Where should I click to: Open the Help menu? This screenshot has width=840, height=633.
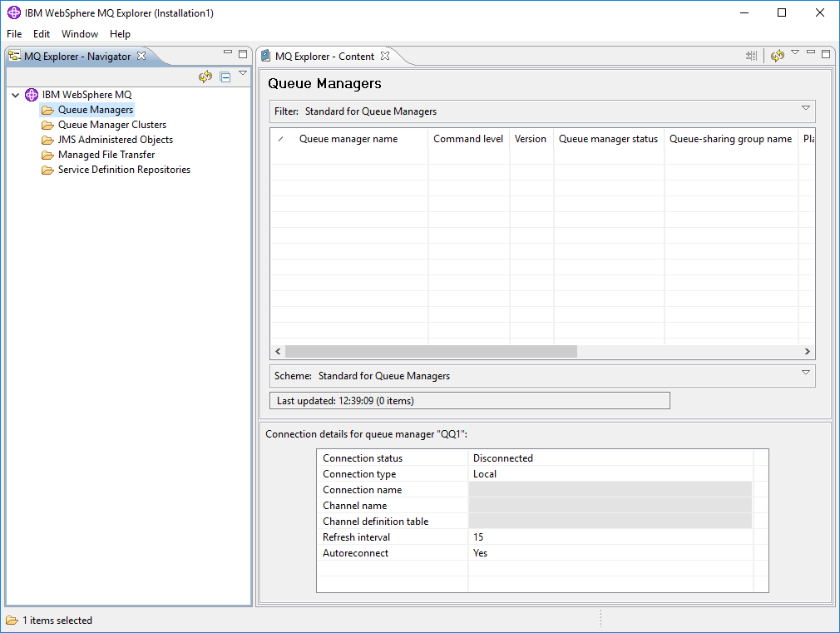point(120,34)
